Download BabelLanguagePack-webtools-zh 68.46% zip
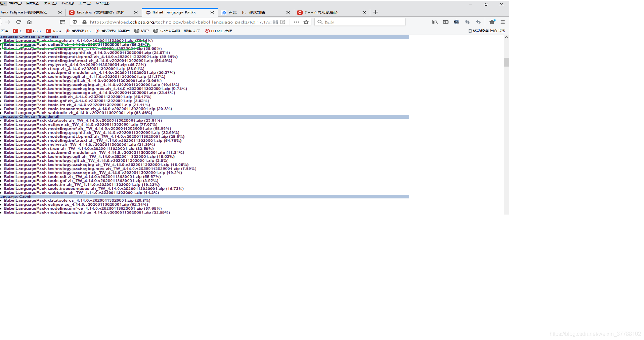Screen dimensions: 644x340 click(78, 113)
